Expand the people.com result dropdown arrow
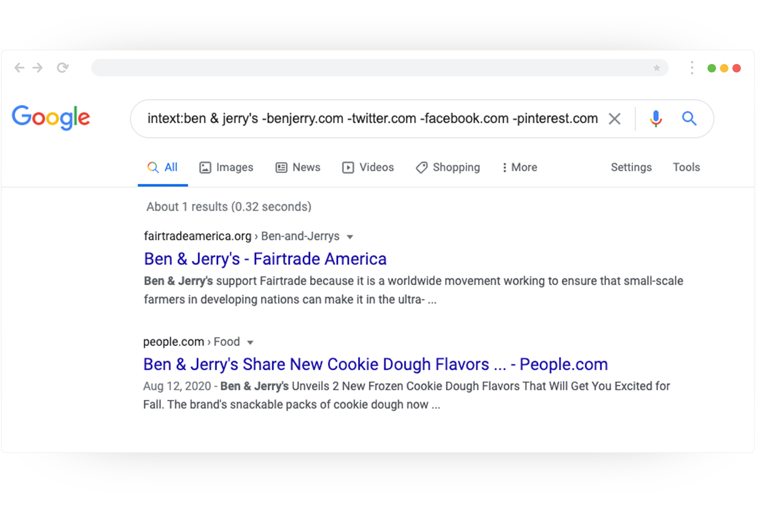757x532 pixels. [x=250, y=343]
